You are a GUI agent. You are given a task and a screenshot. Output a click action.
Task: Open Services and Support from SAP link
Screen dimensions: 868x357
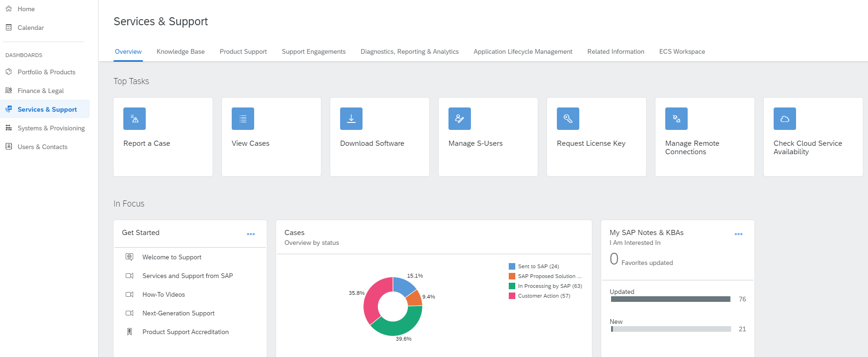pos(188,276)
